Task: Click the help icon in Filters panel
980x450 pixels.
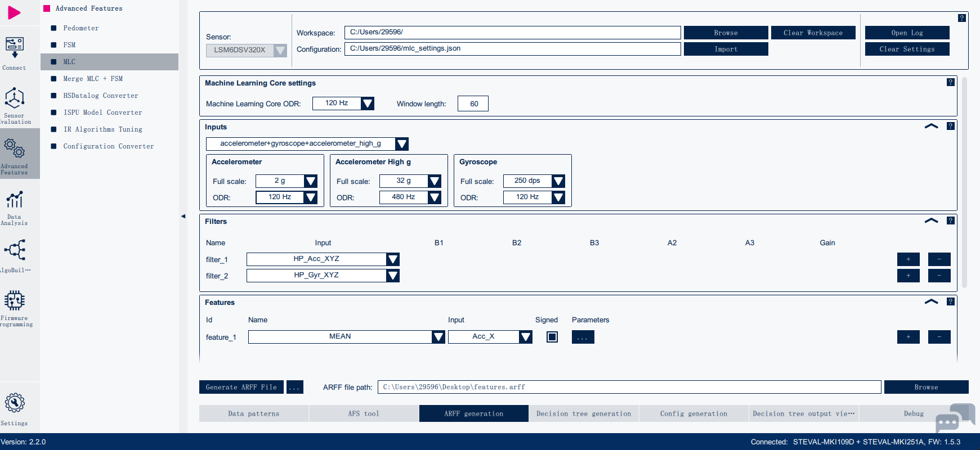Action: [x=950, y=221]
